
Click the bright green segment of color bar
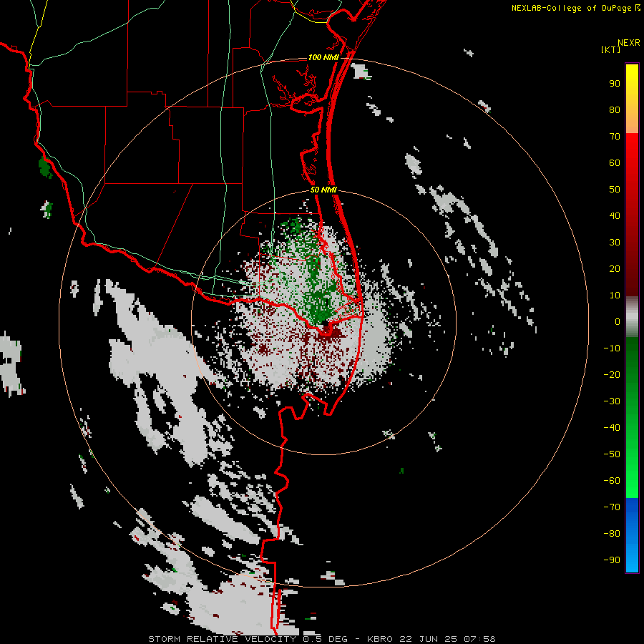tap(632, 418)
